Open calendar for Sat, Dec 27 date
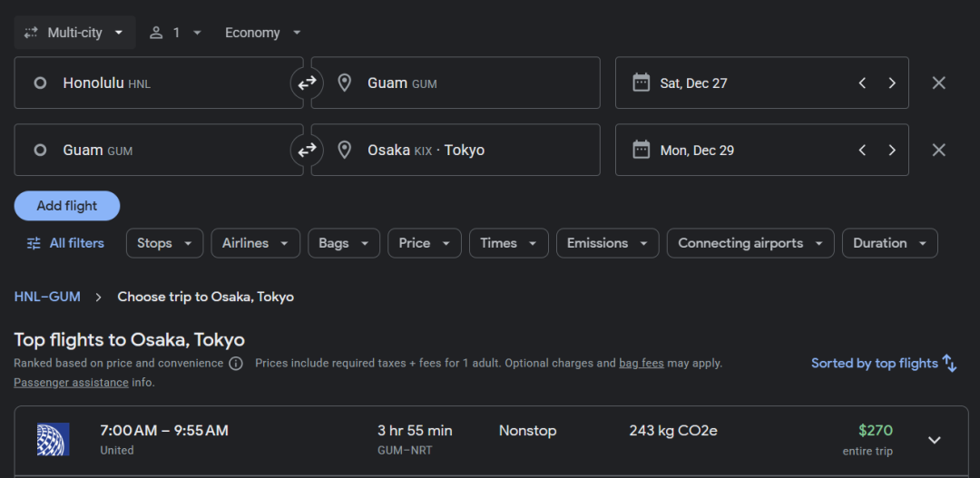Image resolution: width=980 pixels, height=478 pixels. 694,83
